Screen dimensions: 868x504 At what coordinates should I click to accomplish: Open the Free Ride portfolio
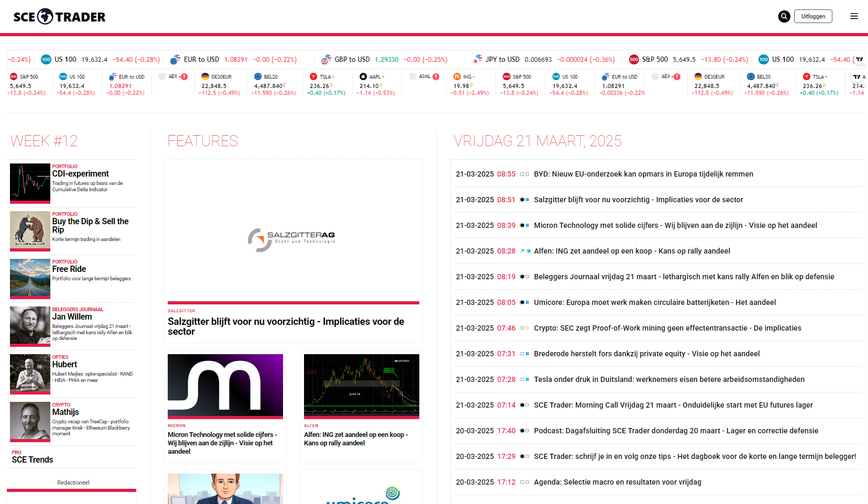tap(69, 269)
